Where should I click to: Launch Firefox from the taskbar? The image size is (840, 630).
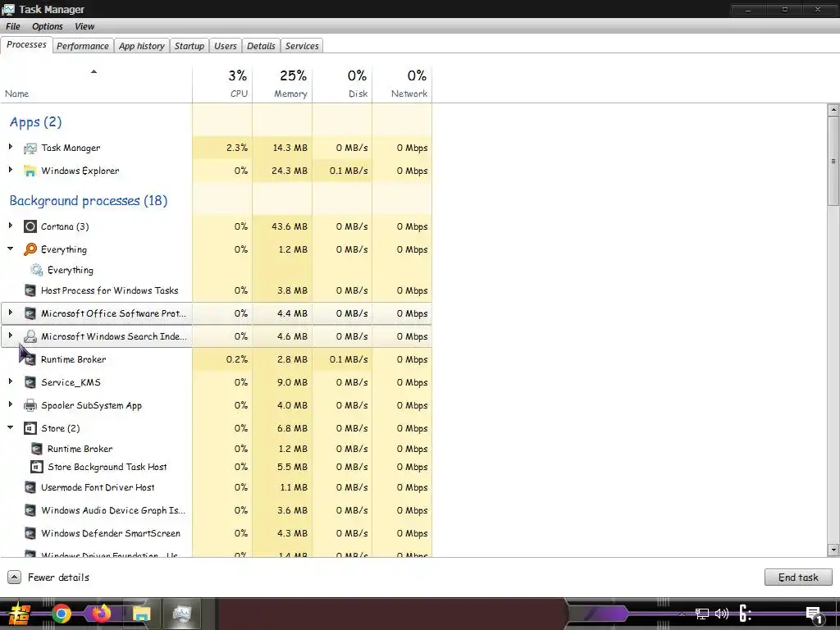click(x=101, y=614)
